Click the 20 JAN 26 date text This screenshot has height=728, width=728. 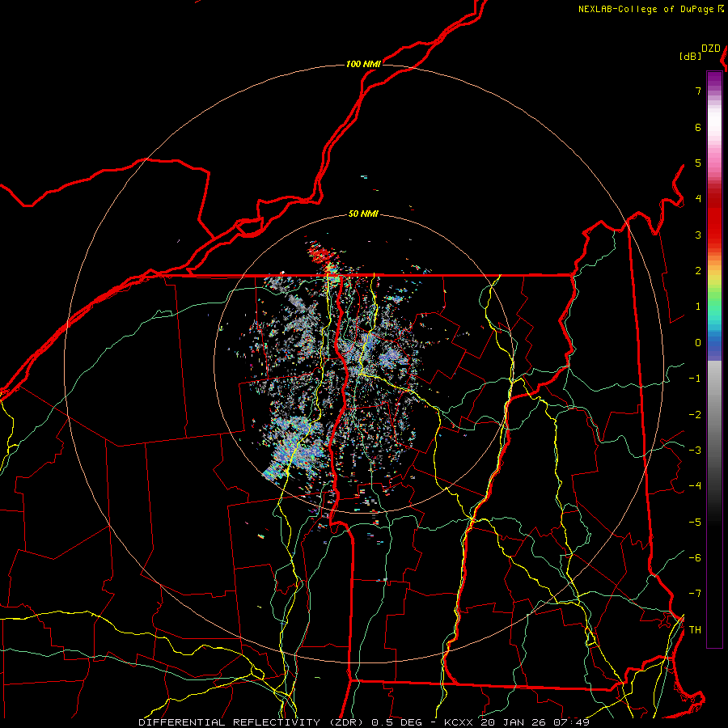click(x=514, y=722)
